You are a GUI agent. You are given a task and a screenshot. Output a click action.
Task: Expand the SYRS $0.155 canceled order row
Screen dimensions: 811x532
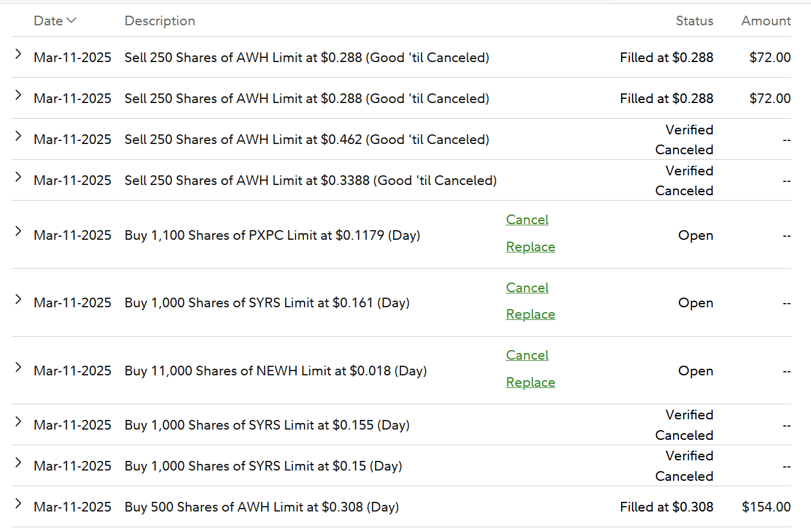pos(18,422)
